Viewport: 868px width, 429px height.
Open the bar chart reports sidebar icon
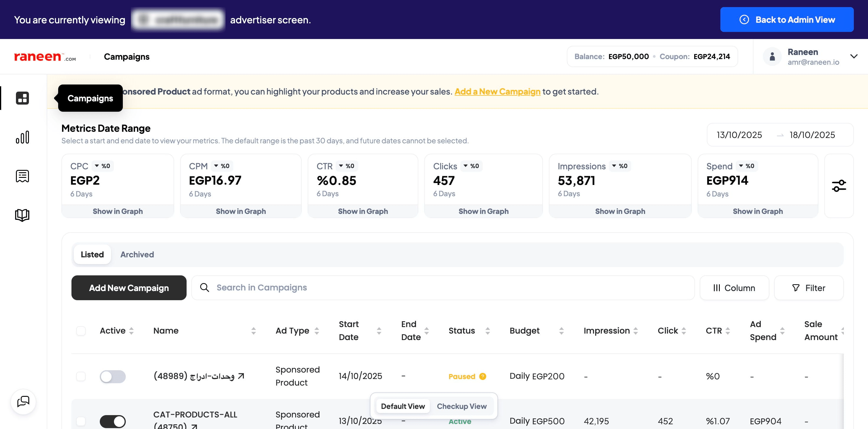coord(22,137)
